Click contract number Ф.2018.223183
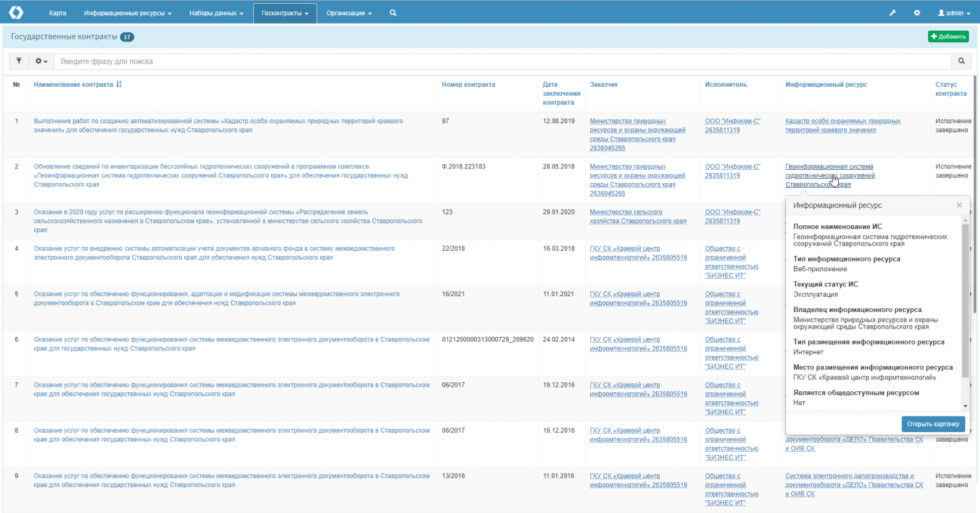Screen dimensions: 980x513 point(463,167)
